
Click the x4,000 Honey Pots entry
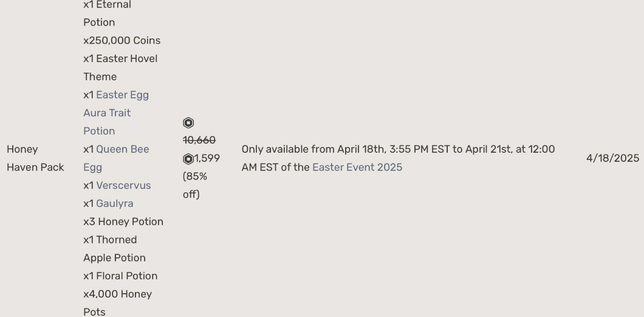click(x=117, y=302)
